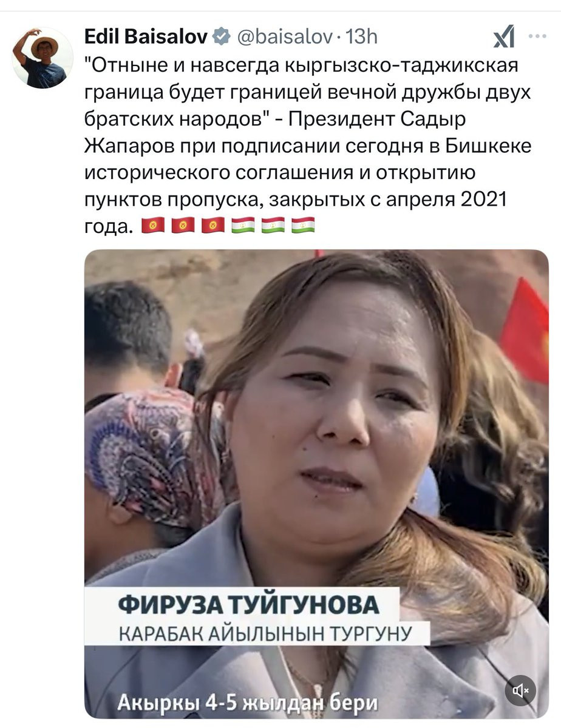The height and width of the screenshot is (728, 561).
Task: Click the first Tajikistan flag emoji
Action: pos(243,226)
